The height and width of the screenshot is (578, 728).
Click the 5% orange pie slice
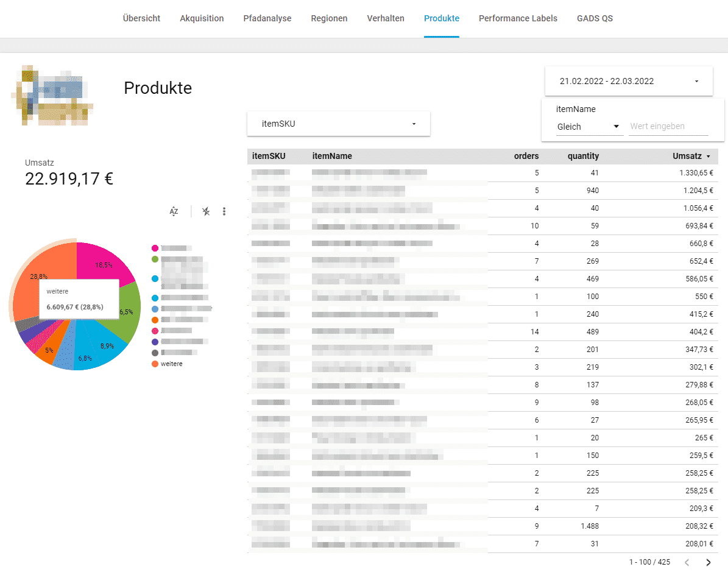[x=48, y=349]
